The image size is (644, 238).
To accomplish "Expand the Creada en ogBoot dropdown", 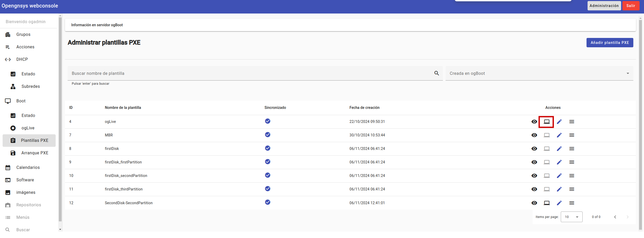I will [539, 73].
